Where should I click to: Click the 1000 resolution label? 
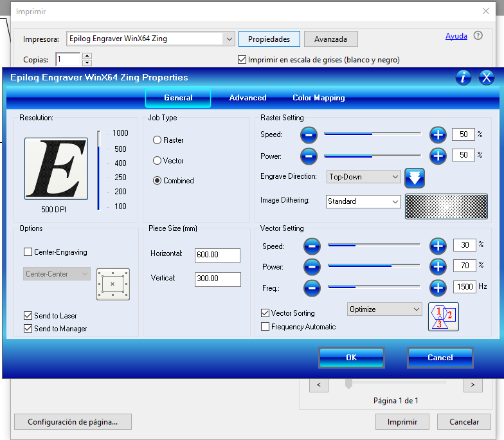(x=121, y=133)
